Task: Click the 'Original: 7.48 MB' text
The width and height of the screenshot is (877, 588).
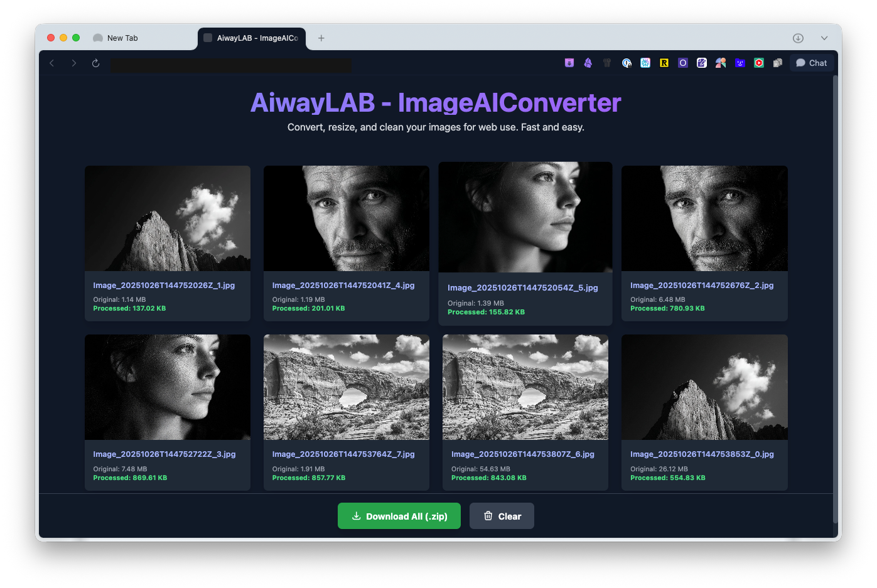Action: [120, 469]
